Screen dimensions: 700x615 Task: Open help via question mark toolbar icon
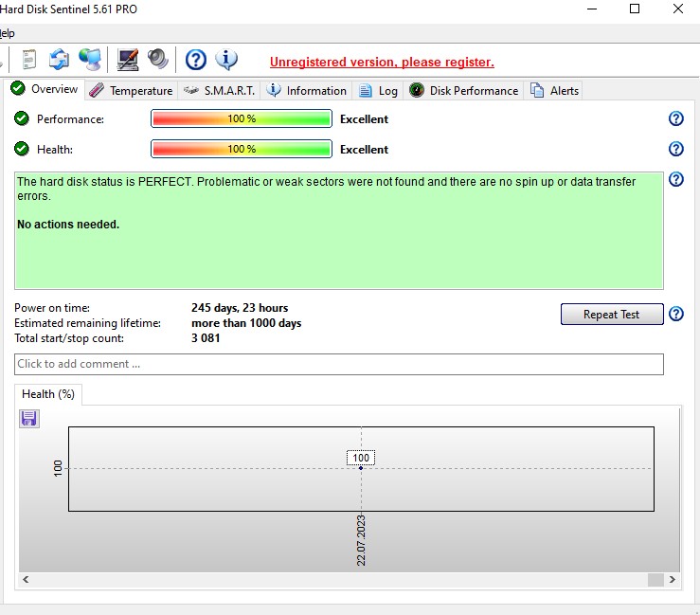[x=195, y=60]
